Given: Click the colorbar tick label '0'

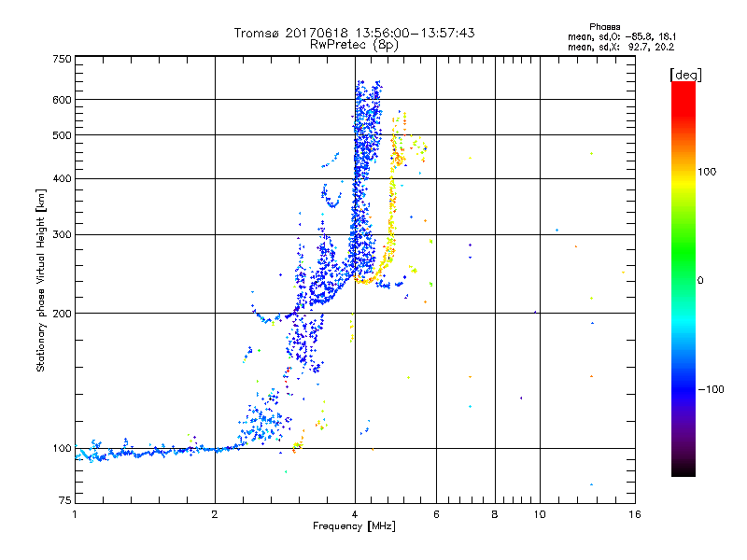Looking at the screenshot, I should pos(699,281).
